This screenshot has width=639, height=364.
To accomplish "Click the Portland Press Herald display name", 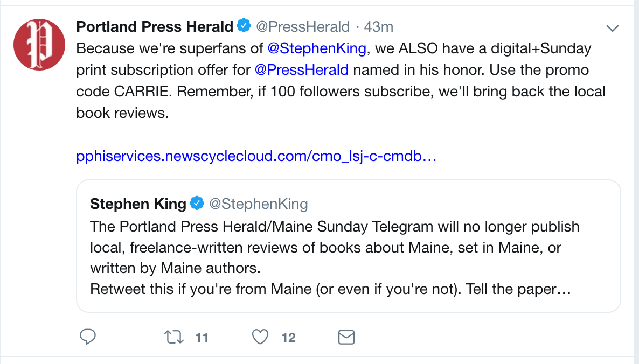I will (x=155, y=26).
